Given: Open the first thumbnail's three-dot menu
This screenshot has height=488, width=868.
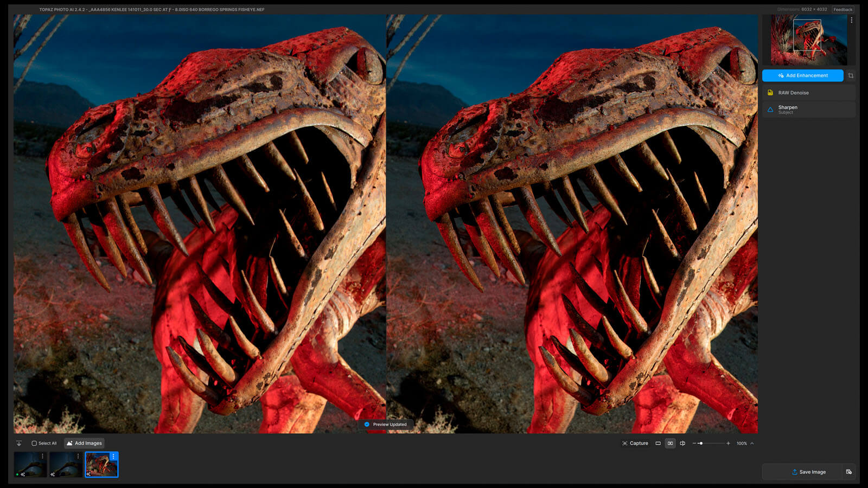Looking at the screenshot, I should click(43, 457).
